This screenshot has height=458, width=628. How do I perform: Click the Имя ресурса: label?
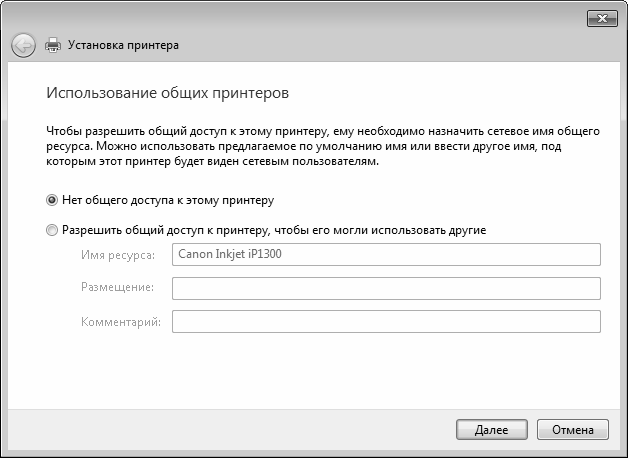pos(117,255)
